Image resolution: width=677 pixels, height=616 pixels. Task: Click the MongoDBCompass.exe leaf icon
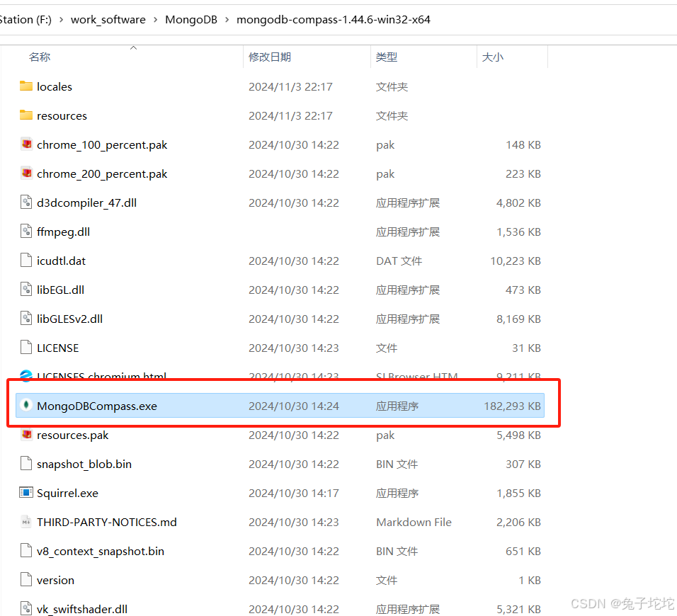[26, 405]
